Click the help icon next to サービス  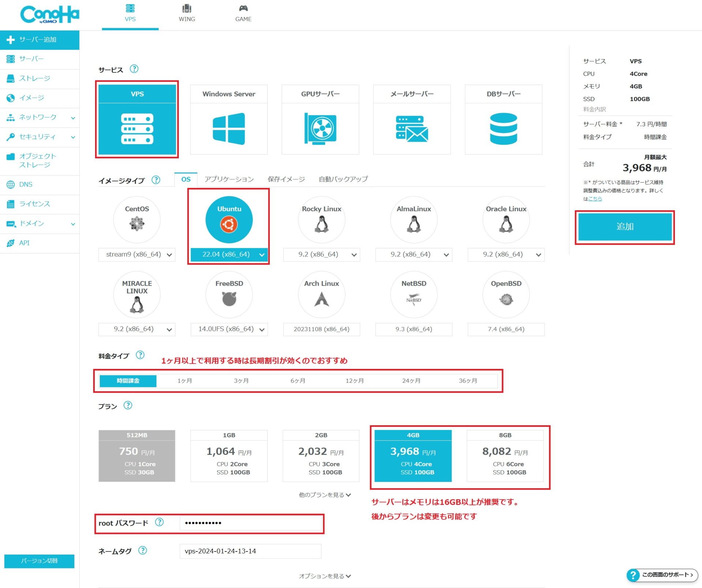pos(134,69)
